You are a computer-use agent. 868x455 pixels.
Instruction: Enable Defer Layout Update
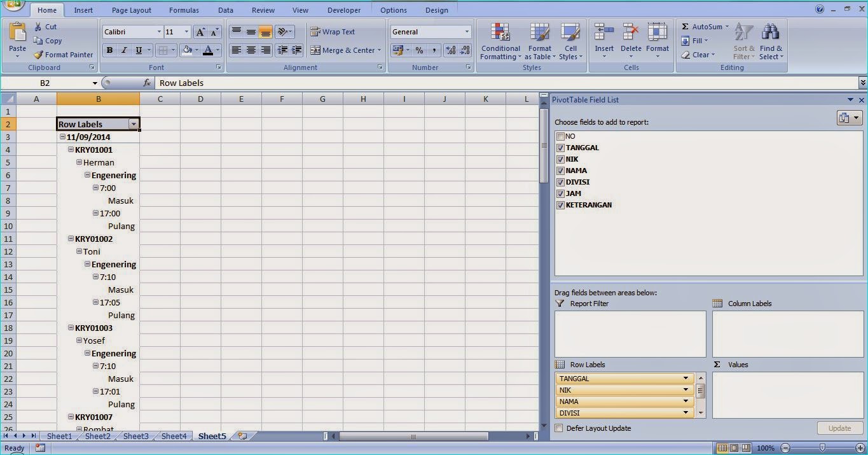[559, 428]
